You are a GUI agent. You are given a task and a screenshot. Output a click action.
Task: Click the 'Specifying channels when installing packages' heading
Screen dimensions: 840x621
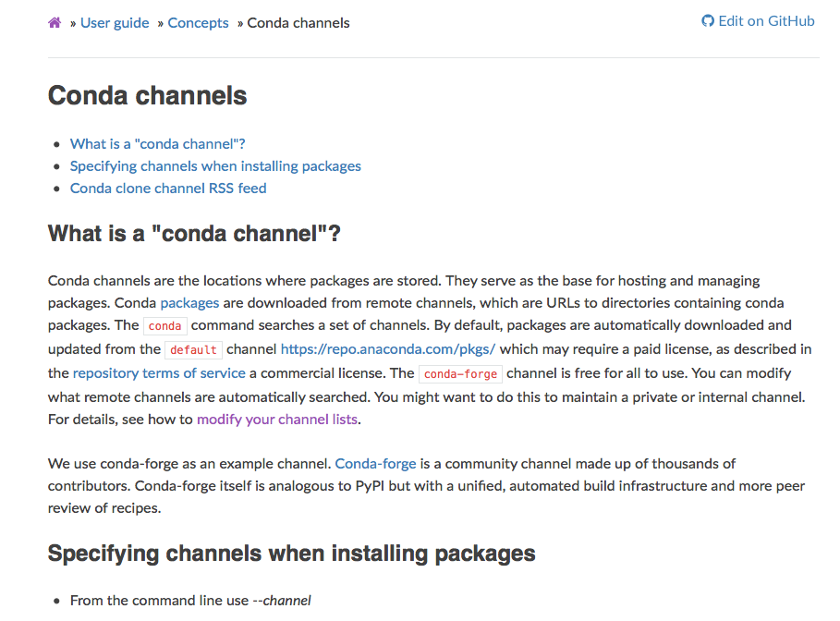pos(291,553)
